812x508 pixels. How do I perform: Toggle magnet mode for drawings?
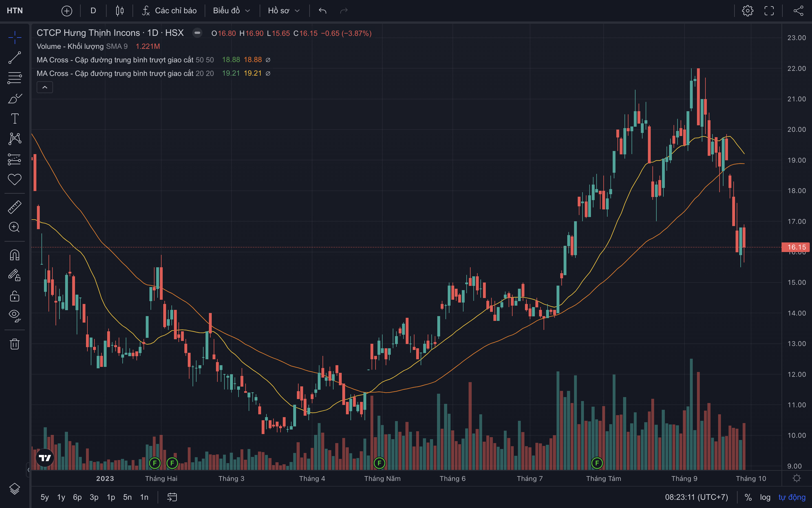pos(15,255)
